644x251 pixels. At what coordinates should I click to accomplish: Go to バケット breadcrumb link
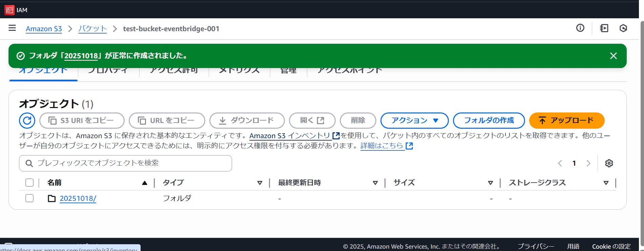point(92,29)
